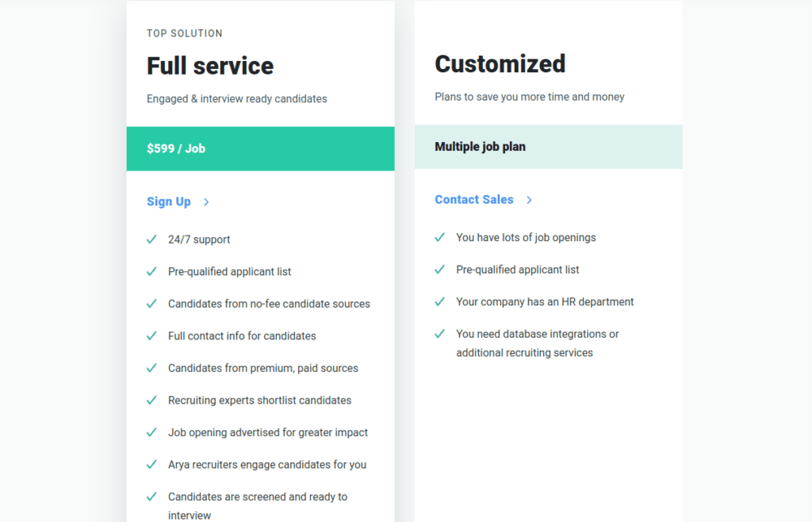Image resolution: width=812 pixels, height=522 pixels.
Task: Click checkmark beside Recruiting experts shortlist candidates
Action: (151, 400)
